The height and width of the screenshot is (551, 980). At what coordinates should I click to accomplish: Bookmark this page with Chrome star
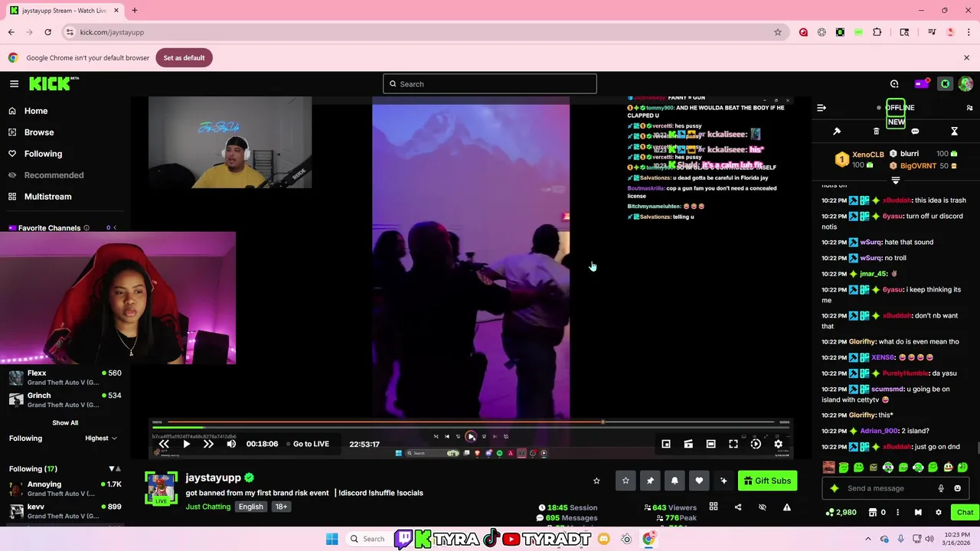point(778,32)
